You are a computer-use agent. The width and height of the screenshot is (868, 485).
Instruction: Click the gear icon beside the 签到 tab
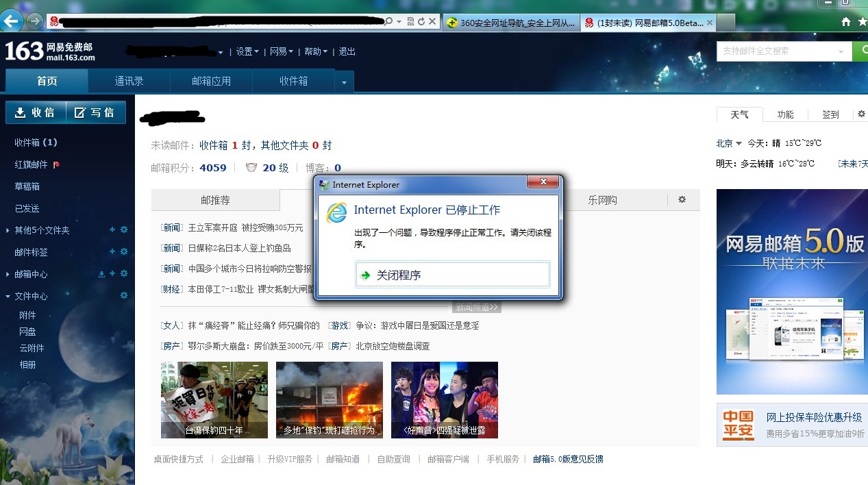tap(861, 114)
